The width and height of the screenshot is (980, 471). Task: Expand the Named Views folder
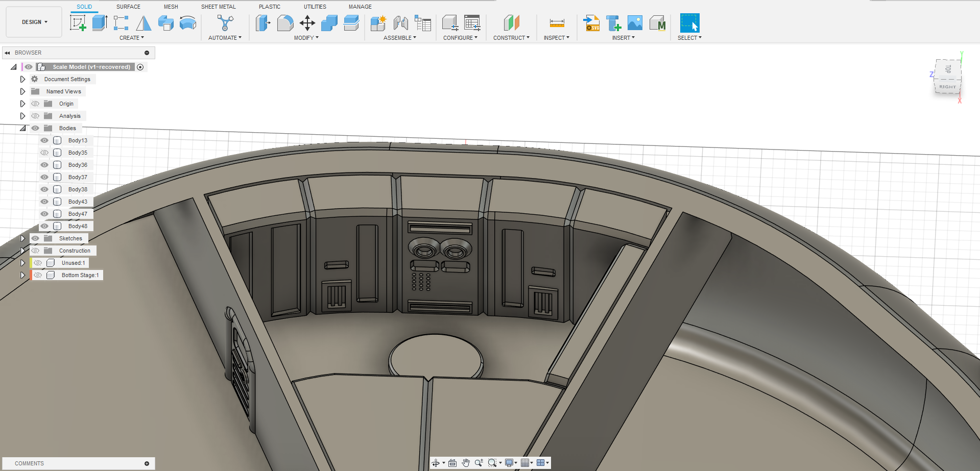tap(22, 91)
